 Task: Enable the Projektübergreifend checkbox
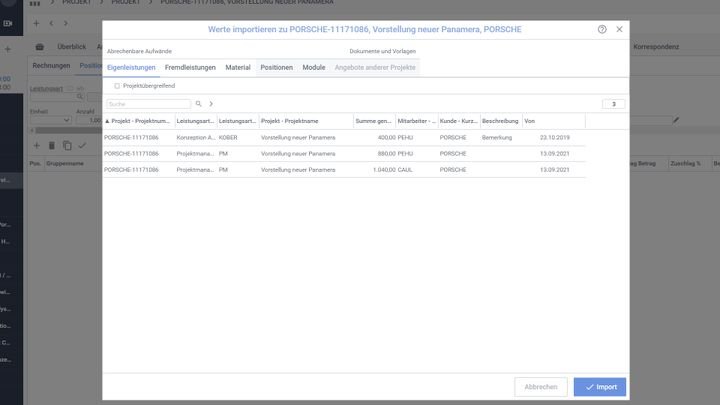pyautogui.click(x=117, y=86)
